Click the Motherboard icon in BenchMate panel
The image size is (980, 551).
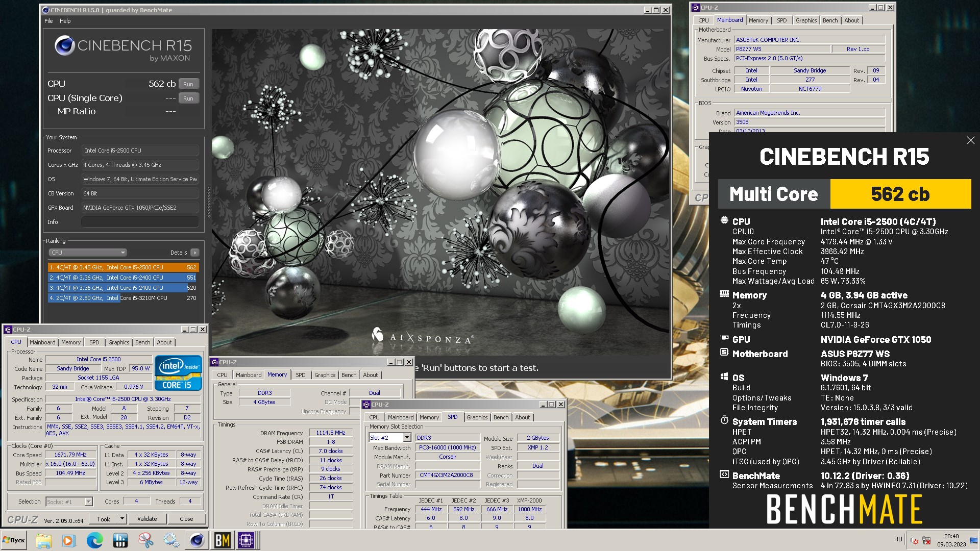click(x=724, y=353)
